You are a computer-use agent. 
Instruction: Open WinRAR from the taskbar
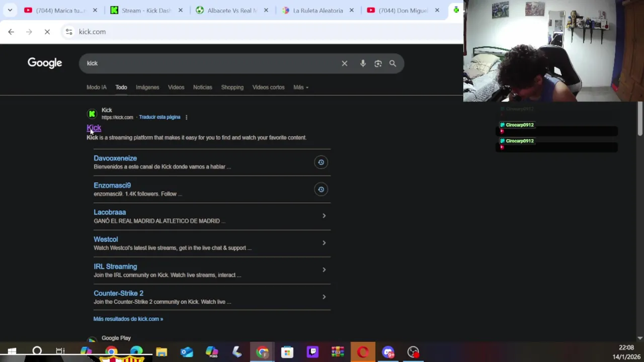click(x=338, y=351)
